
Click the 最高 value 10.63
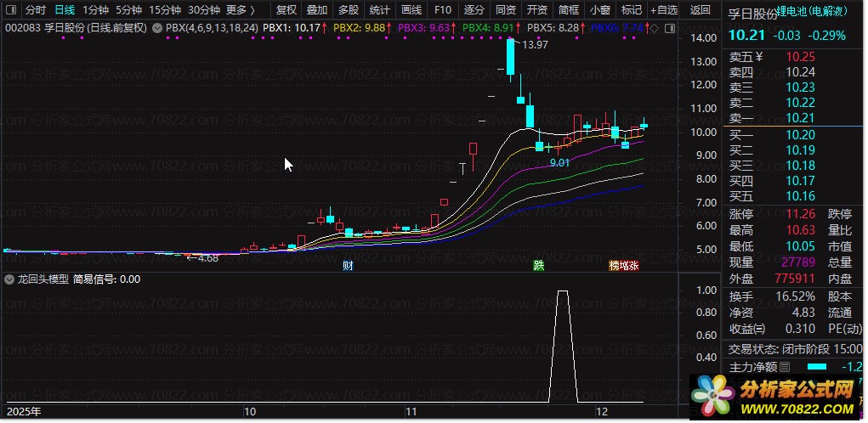point(801,230)
